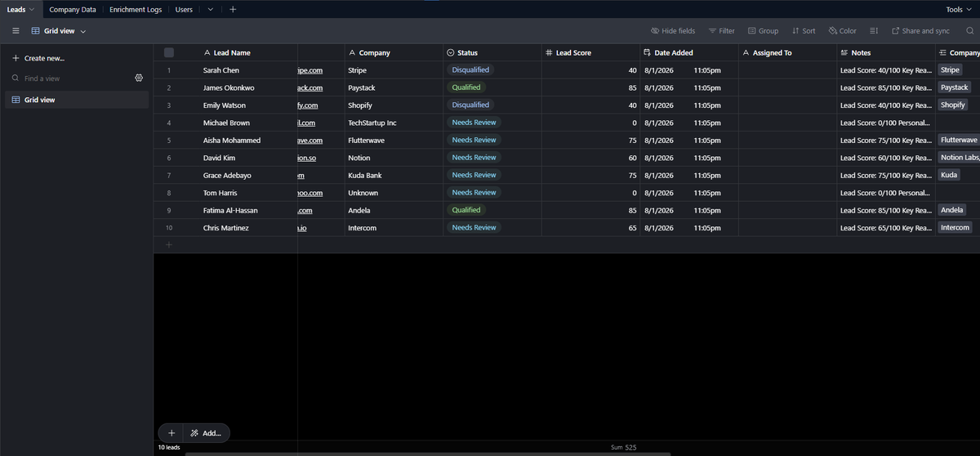Switch to the Users tab
The image size is (980, 456).
(184, 9)
